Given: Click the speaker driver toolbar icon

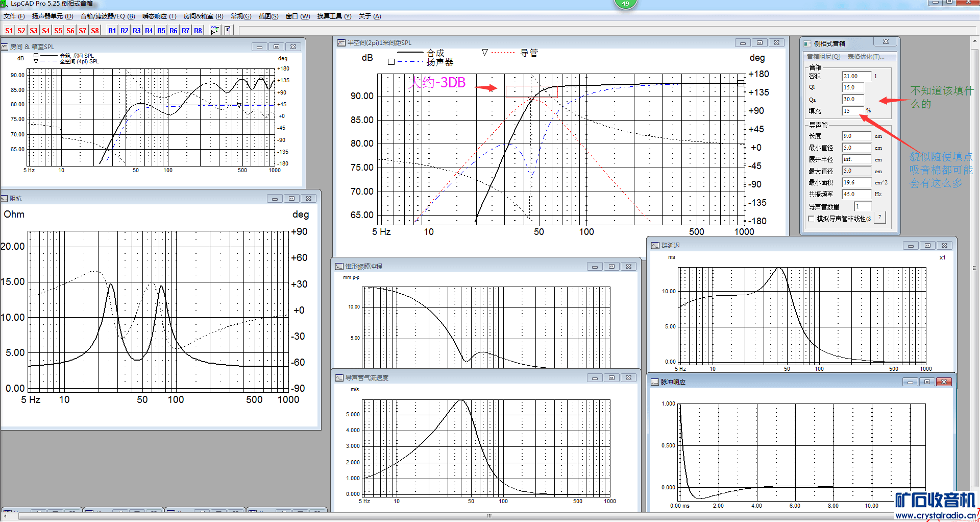Looking at the screenshot, I should [228, 31].
